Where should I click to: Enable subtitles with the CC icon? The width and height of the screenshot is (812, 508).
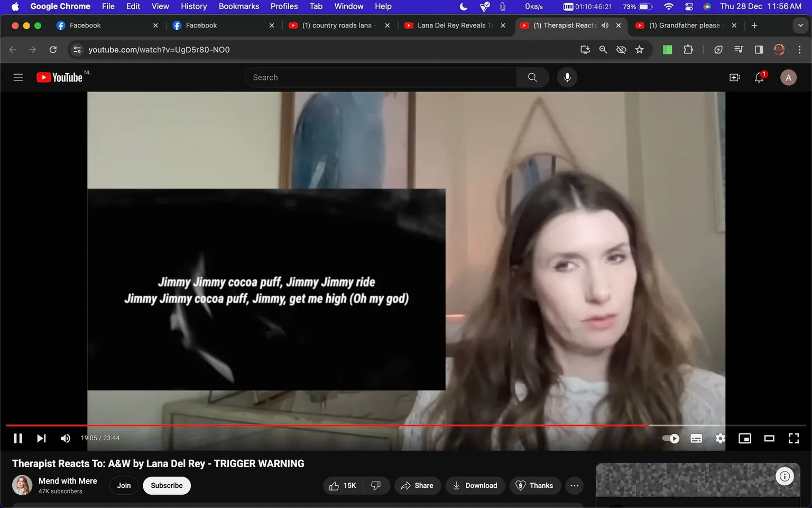coord(696,438)
